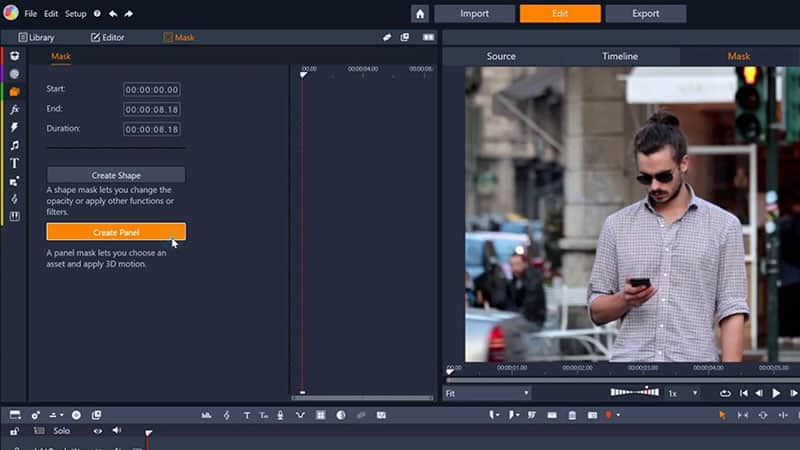The image size is (800, 450).
Task: Click the Redo arrow icon
Action: point(129,14)
